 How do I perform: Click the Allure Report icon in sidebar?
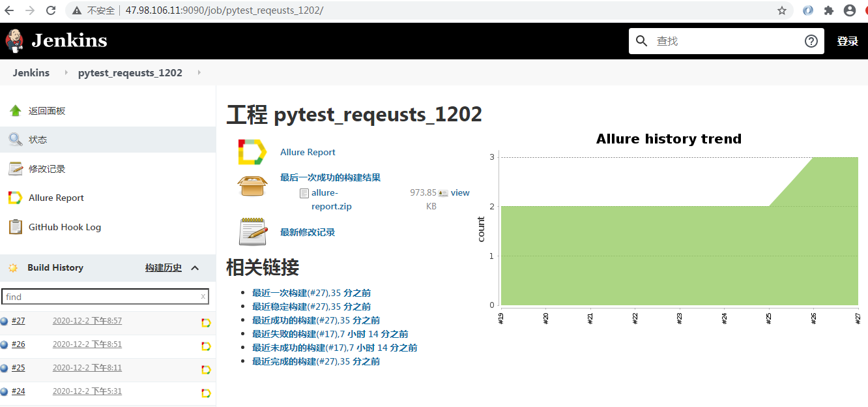15,198
